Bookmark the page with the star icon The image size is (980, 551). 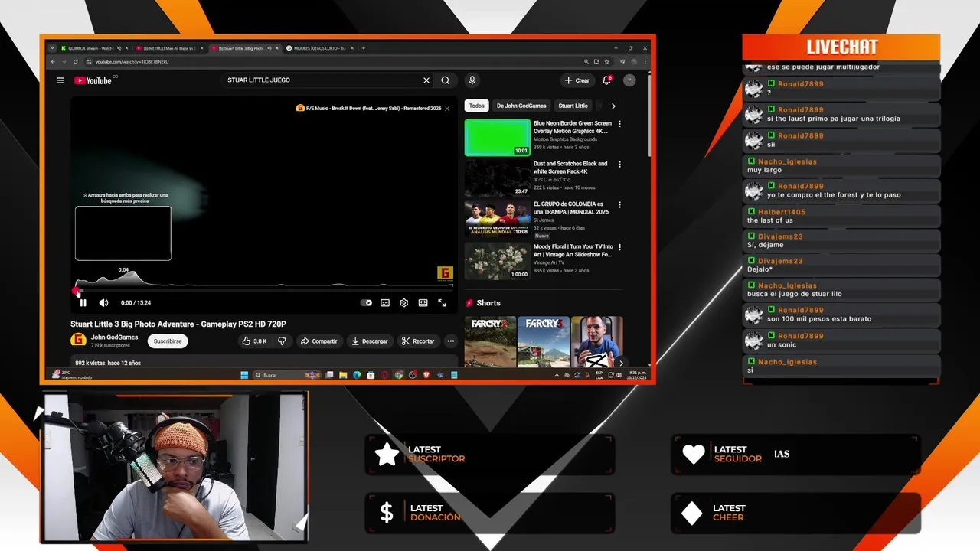coord(607,61)
